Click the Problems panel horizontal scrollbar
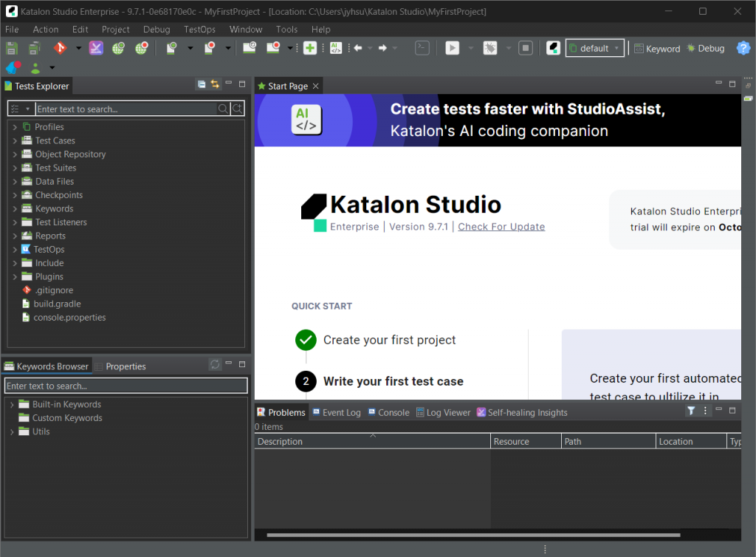The width and height of the screenshot is (756, 557). point(473,535)
